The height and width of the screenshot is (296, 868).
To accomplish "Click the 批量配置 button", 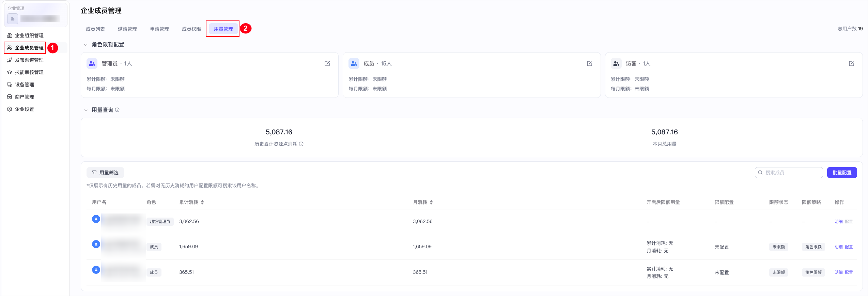I will point(842,173).
